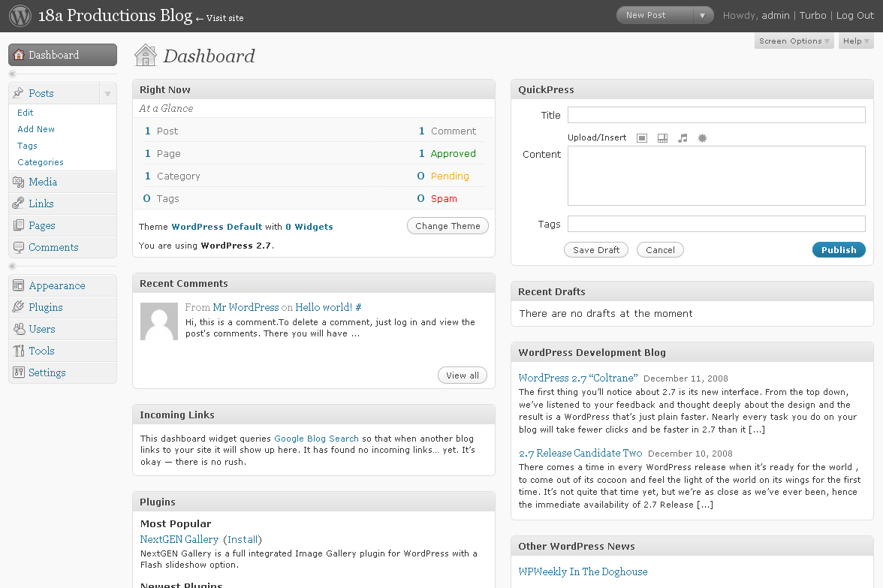Click the New Post button
Viewport: 883px width, 588px height.
pos(655,15)
